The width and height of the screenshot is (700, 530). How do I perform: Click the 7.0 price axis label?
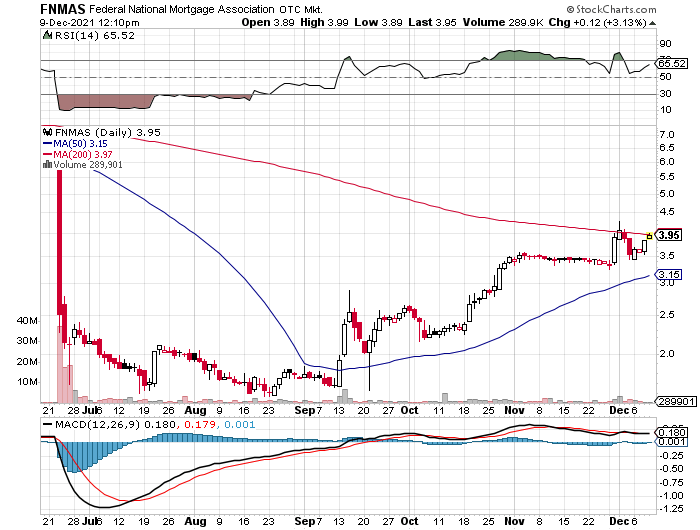pos(667,134)
